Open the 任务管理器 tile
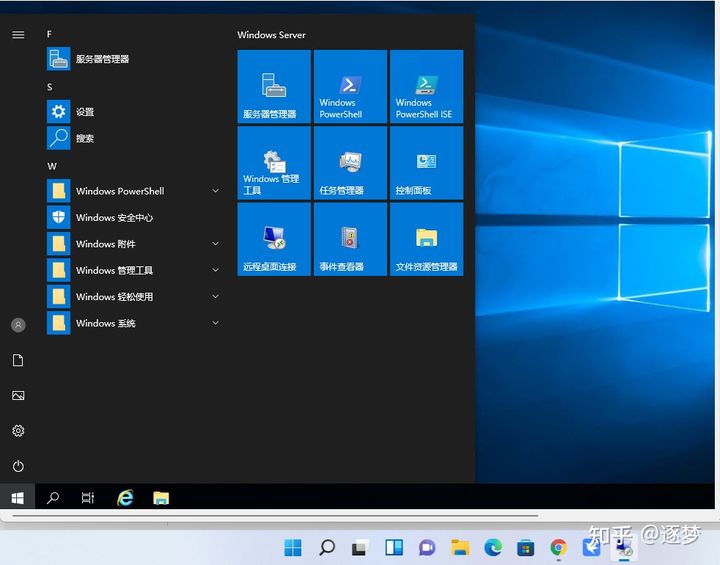Viewport: 720px width, 565px height. coord(350,163)
